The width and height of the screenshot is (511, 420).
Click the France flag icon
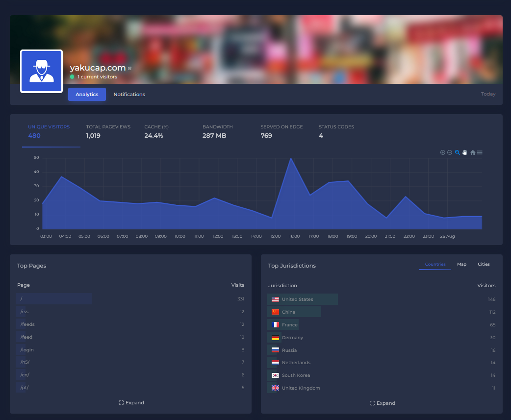pyautogui.click(x=276, y=324)
